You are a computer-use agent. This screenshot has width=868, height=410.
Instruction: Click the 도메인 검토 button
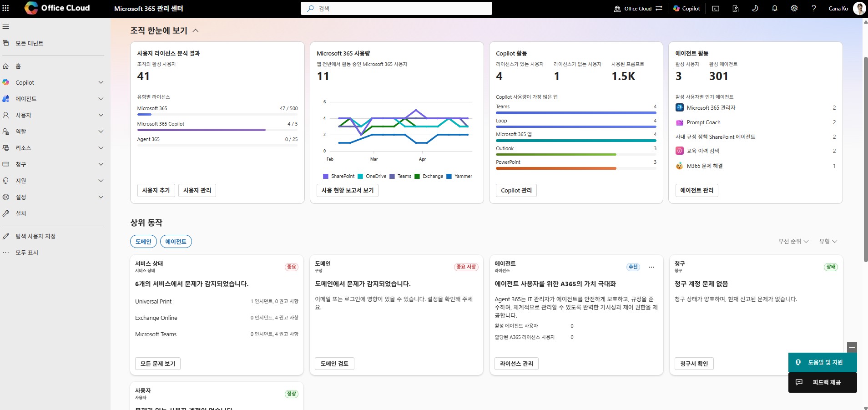point(334,364)
